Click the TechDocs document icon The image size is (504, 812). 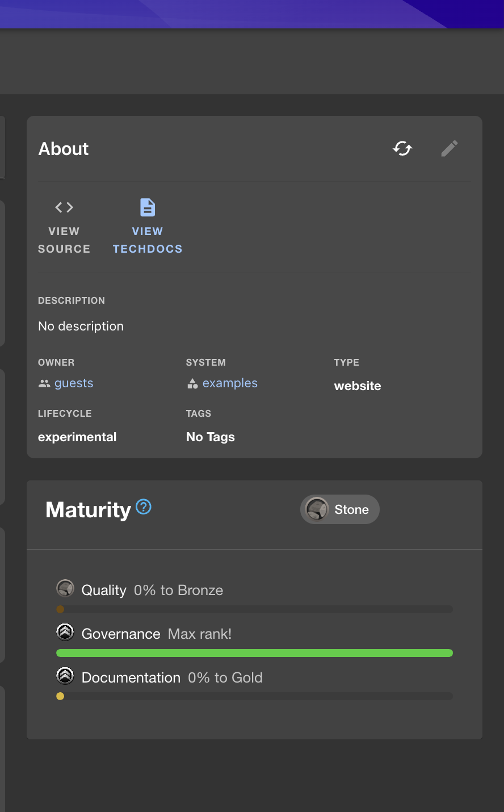point(147,207)
